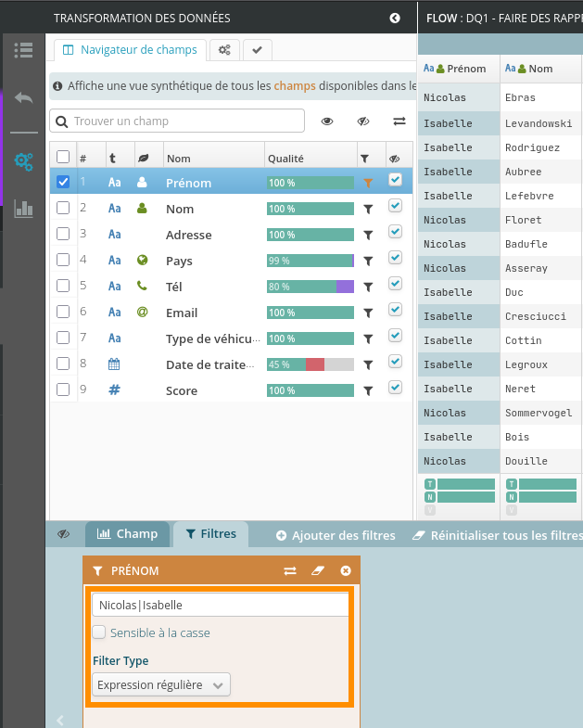Click the eraser icon in PRÉNOM filter

[318, 571]
